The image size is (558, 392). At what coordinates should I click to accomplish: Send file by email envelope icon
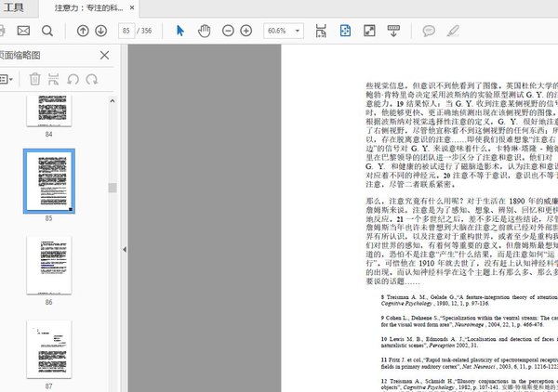click(x=23, y=31)
